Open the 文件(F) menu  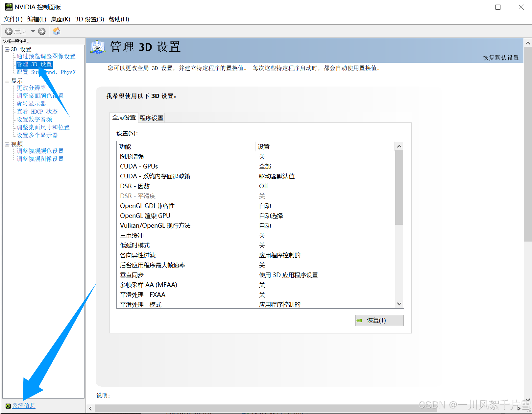13,19
